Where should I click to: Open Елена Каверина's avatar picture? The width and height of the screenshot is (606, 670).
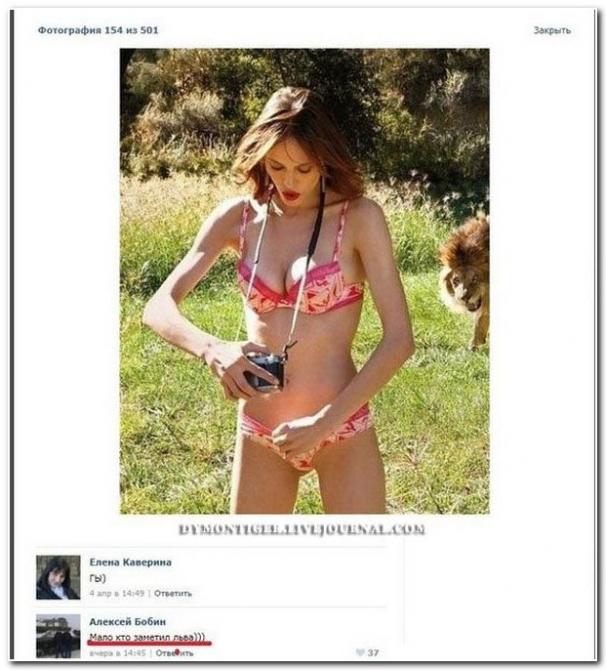[x=58, y=577]
